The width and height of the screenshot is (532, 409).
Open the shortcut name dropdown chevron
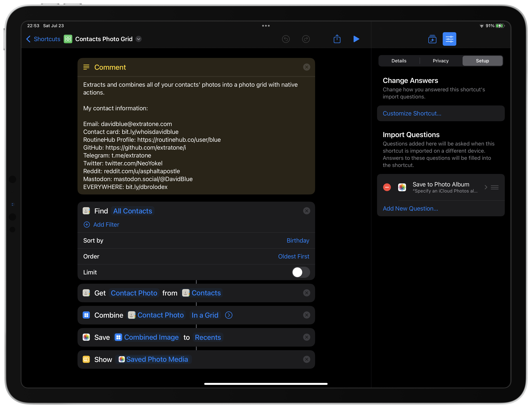click(139, 39)
